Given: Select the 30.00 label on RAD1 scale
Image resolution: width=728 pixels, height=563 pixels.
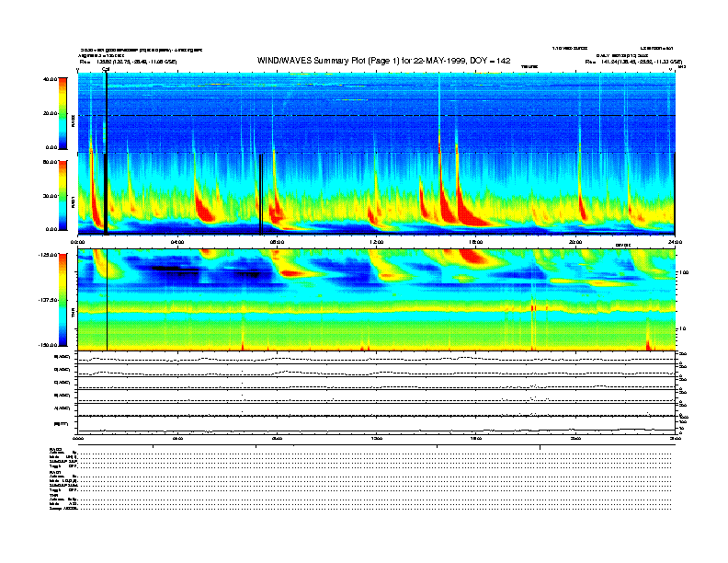Looking at the screenshot, I should coord(51,196).
